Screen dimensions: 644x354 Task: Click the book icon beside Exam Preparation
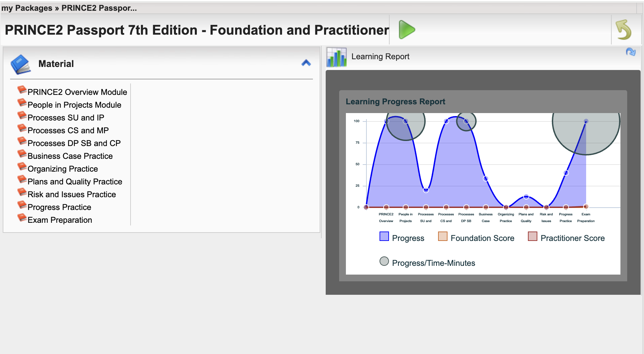(22, 218)
